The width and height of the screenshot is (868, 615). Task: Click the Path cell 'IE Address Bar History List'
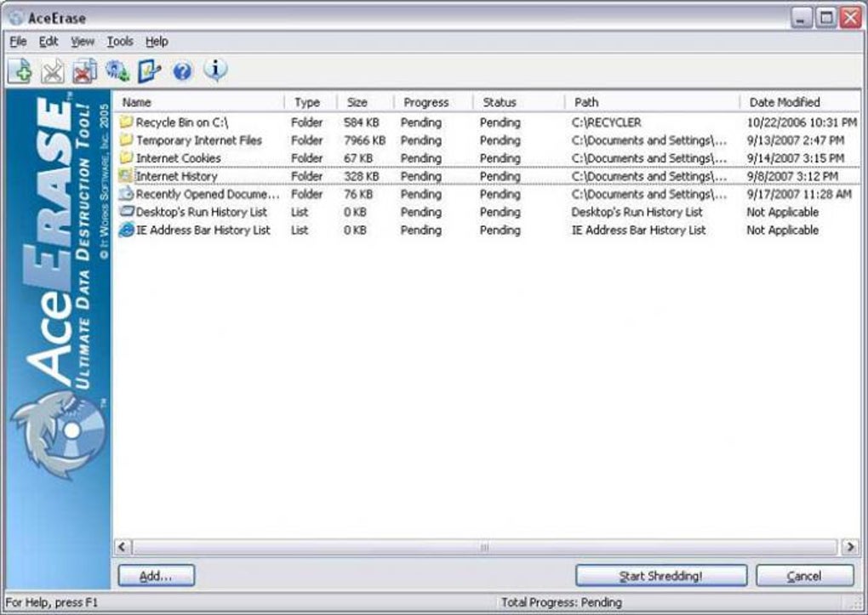point(638,231)
